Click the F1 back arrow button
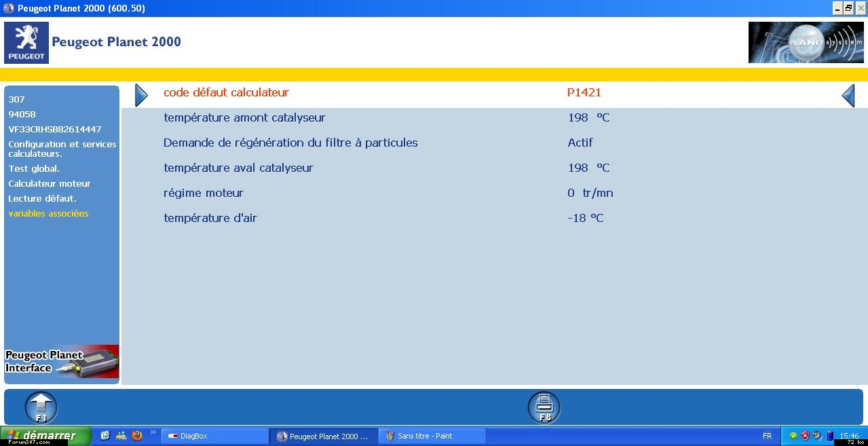The height and width of the screenshot is (446, 868). click(41, 408)
